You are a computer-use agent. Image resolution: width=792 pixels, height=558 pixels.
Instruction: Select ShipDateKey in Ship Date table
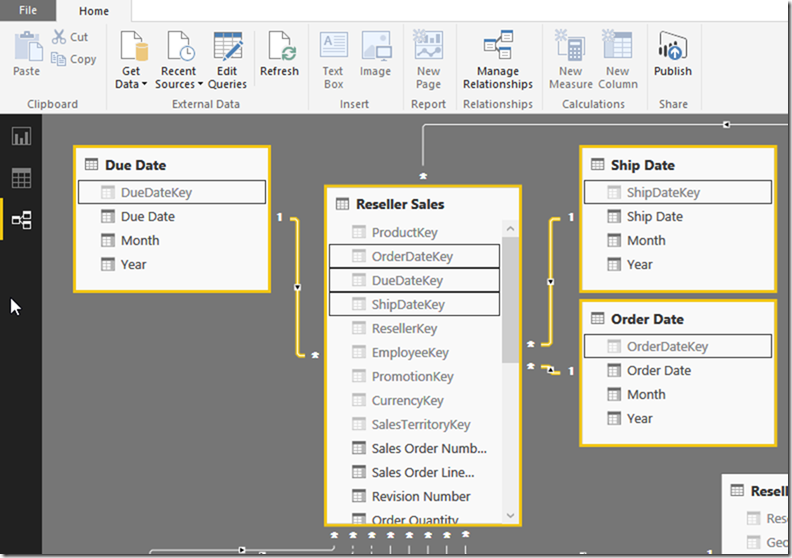[678, 192]
